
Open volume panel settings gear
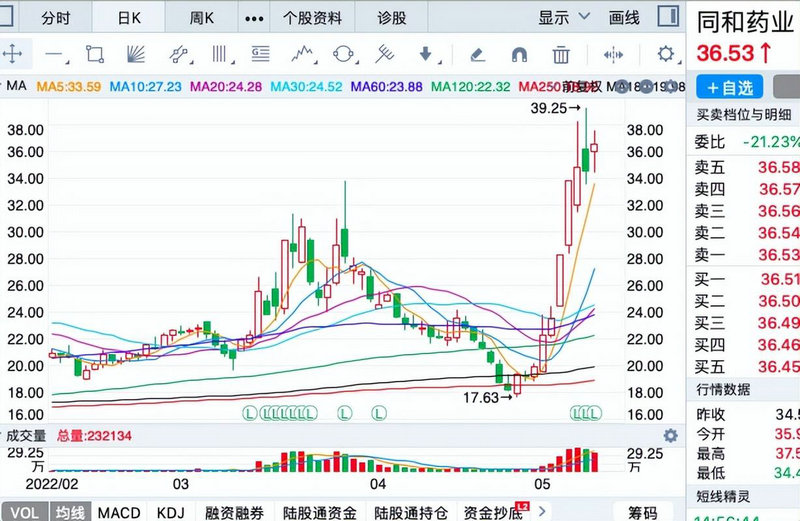coord(671,436)
